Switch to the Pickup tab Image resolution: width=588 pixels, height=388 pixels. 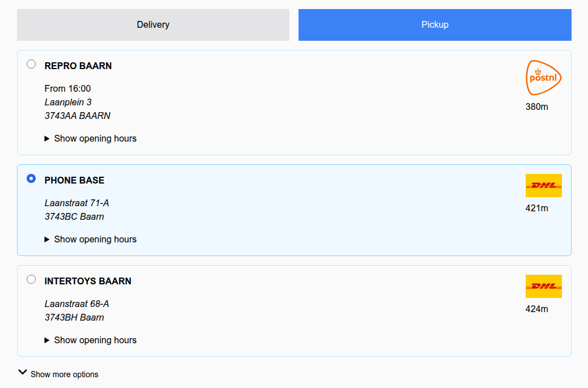point(434,25)
